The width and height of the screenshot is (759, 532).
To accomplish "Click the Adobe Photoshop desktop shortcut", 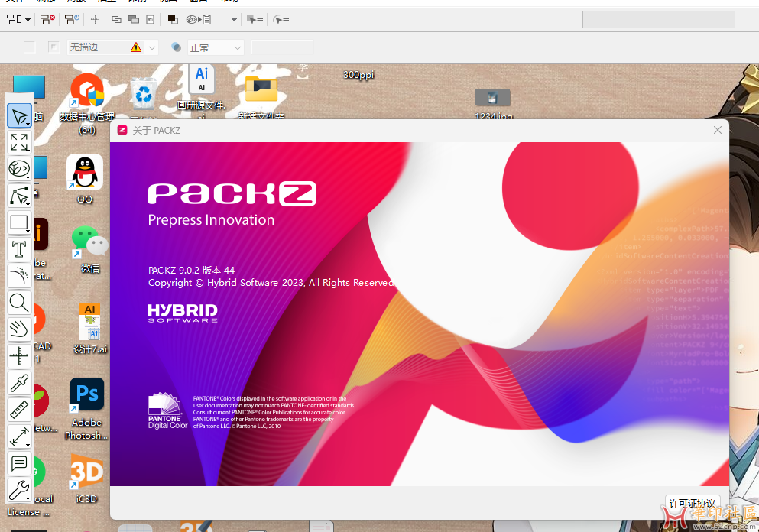I will point(86,409).
